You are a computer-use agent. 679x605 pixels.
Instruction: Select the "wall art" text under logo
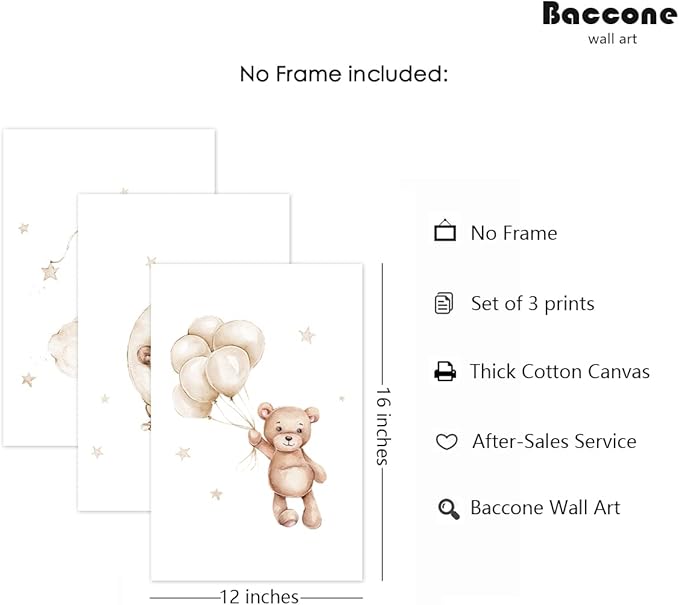pos(612,39)
